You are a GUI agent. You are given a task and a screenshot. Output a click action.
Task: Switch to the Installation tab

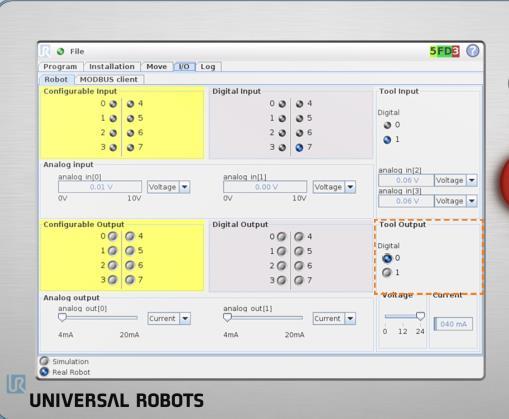pos(112,67)
